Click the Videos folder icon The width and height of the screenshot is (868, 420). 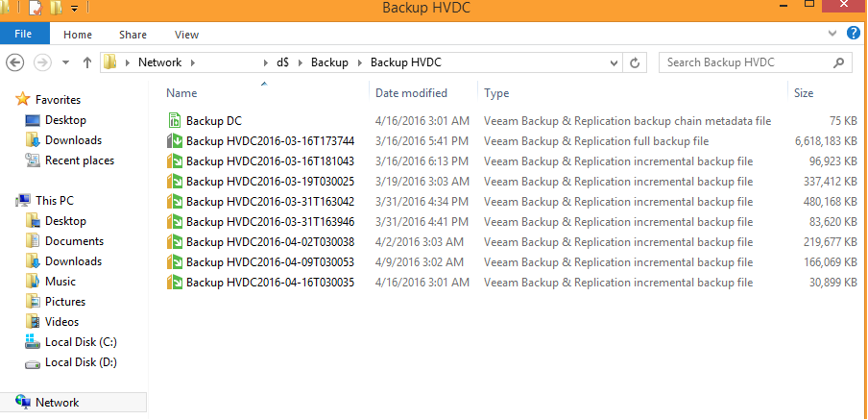click(33, 322)
